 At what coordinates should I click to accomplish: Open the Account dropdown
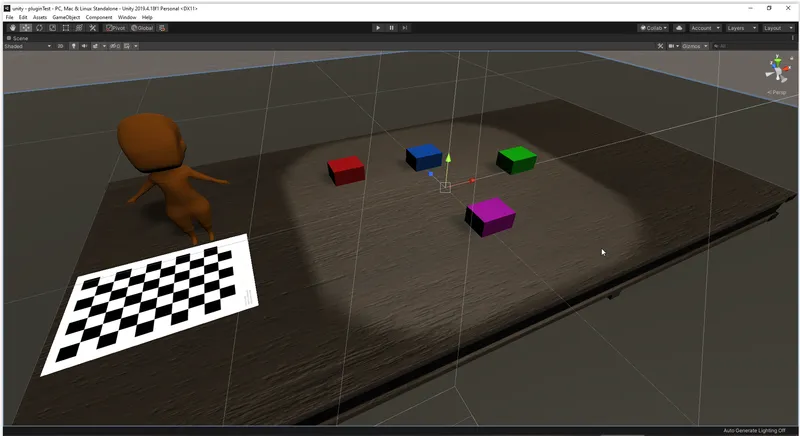tap(705, 28)
